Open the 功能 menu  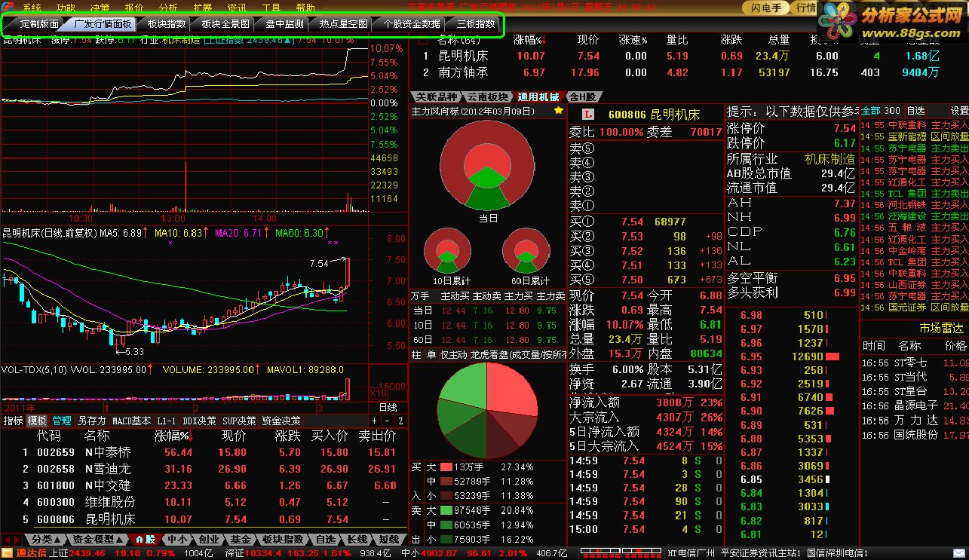point(66,8)
